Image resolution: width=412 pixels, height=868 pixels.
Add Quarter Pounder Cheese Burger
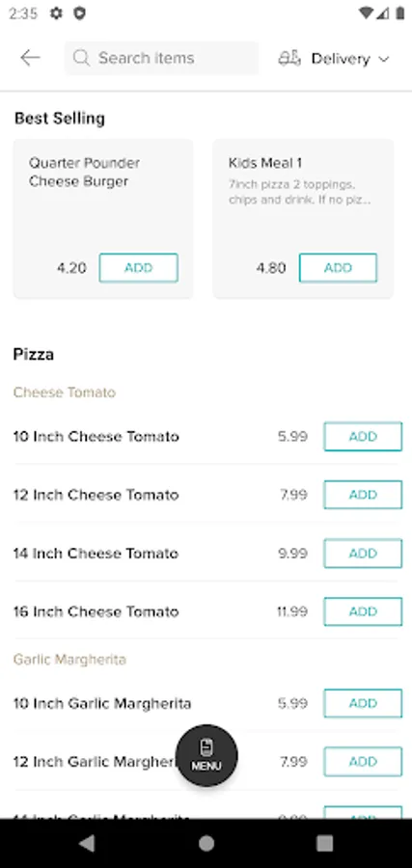(x=138, y=268)
